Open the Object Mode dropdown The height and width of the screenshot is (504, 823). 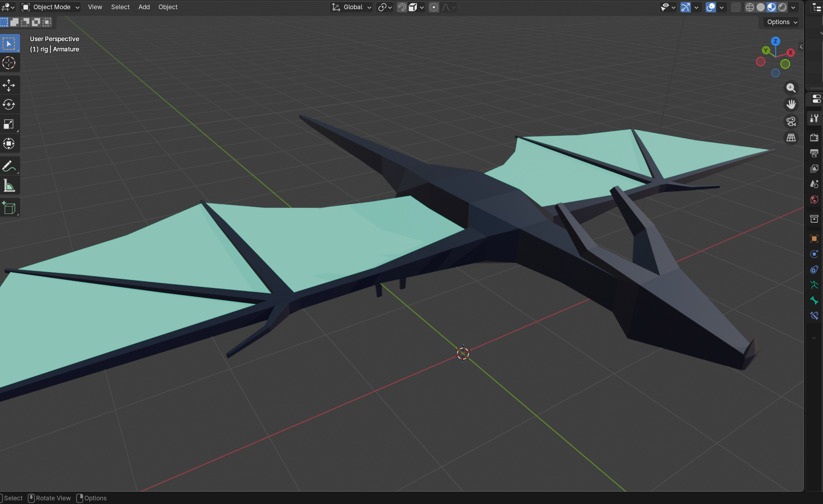pyautogui.click(x=50, y=7)
